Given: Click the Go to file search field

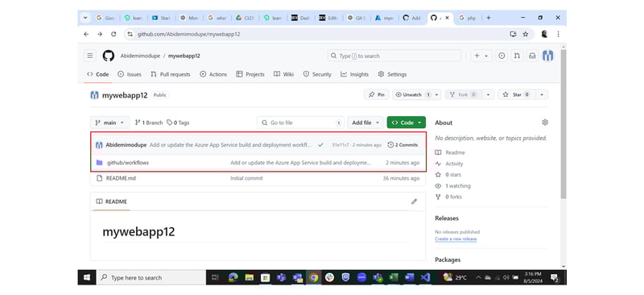Looking at the screenshot, I should tap(300, 123).
